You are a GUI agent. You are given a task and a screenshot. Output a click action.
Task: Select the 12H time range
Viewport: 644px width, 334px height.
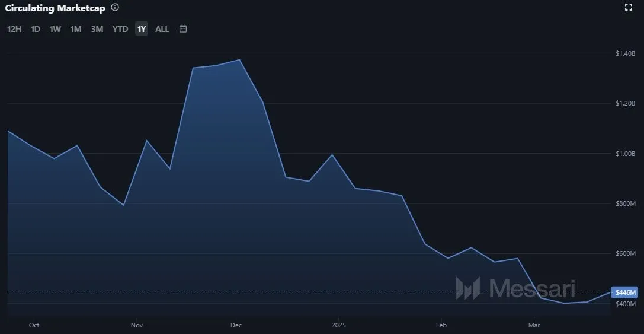tap(14, 29)
